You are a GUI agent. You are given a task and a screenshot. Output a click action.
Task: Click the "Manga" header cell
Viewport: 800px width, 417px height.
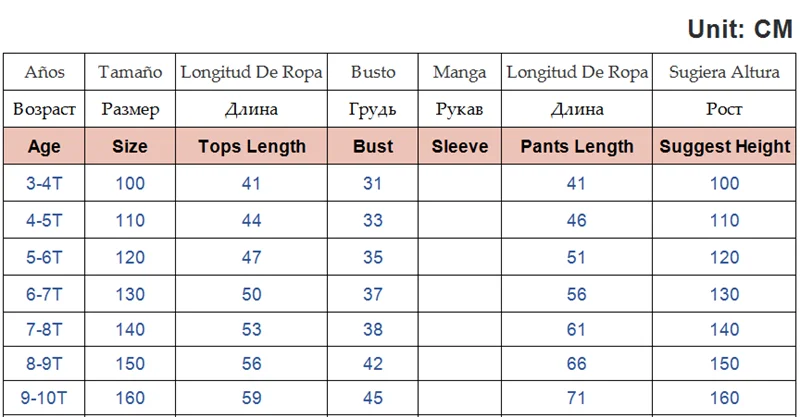click(460, 72)
